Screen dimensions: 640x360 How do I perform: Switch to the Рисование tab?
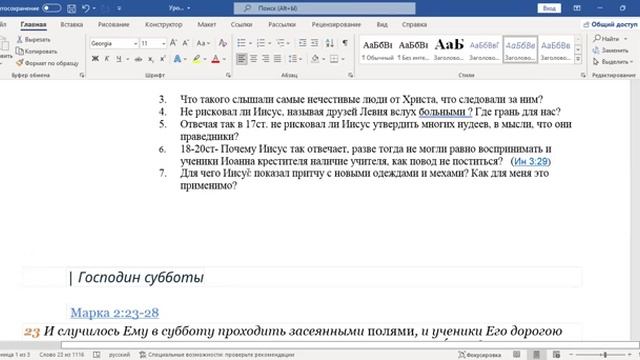click(113, 24)
